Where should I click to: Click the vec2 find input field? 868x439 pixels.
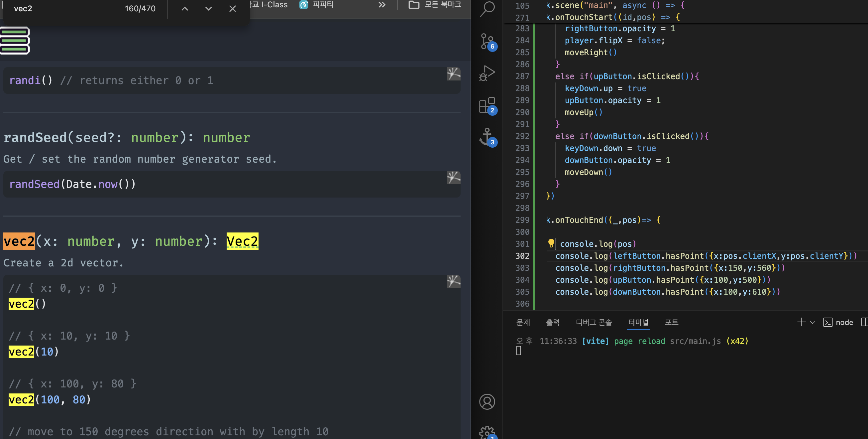click(64, 9)
